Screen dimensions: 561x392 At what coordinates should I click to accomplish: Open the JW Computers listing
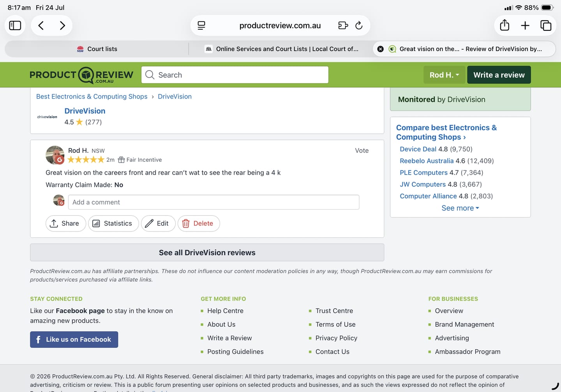[x=423, y=184]
